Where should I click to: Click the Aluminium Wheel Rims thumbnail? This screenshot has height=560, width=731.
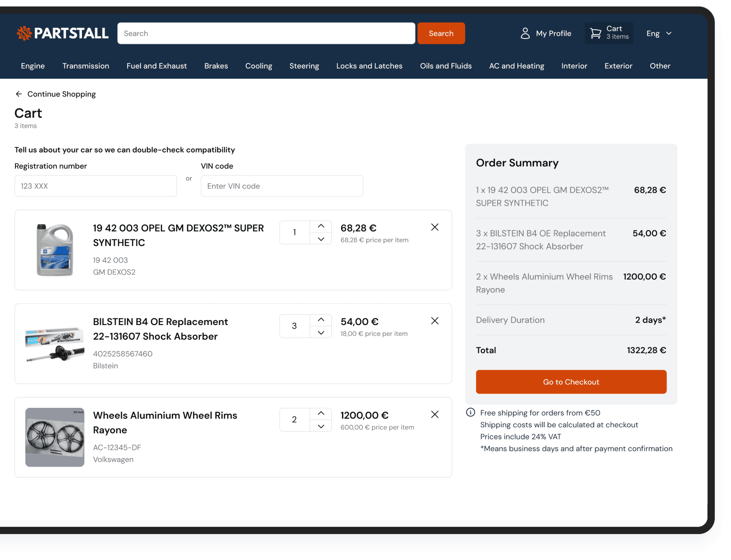[x=55, y=437]
